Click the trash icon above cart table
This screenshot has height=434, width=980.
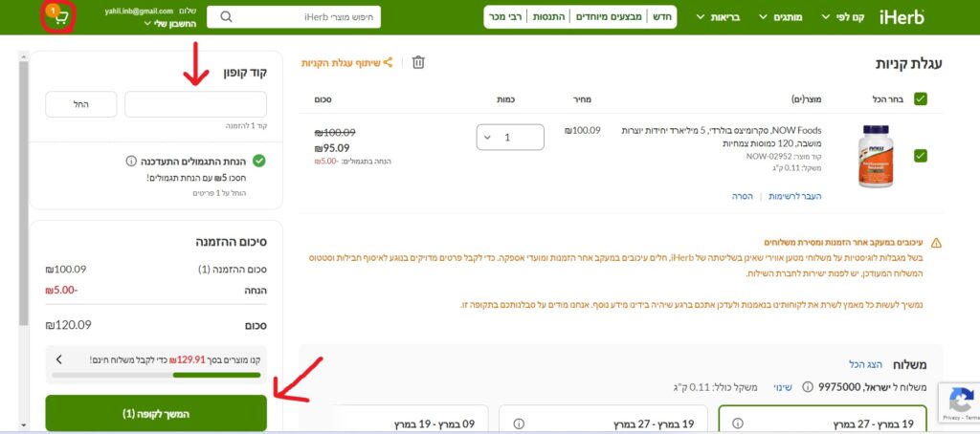[418, 62]
